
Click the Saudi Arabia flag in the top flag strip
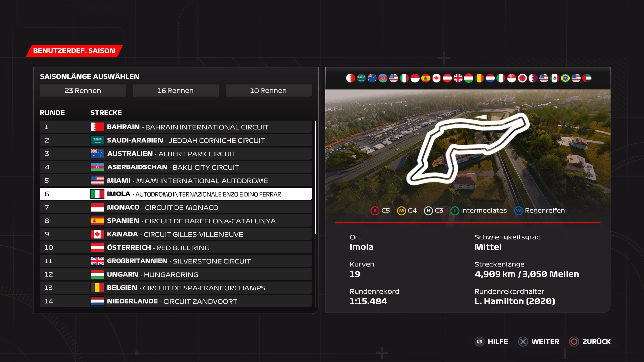click(361, 78)
